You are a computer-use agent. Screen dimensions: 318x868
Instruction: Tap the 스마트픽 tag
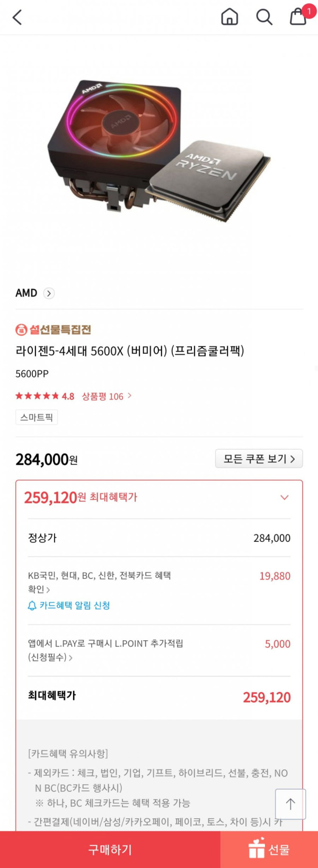point(37,417)
